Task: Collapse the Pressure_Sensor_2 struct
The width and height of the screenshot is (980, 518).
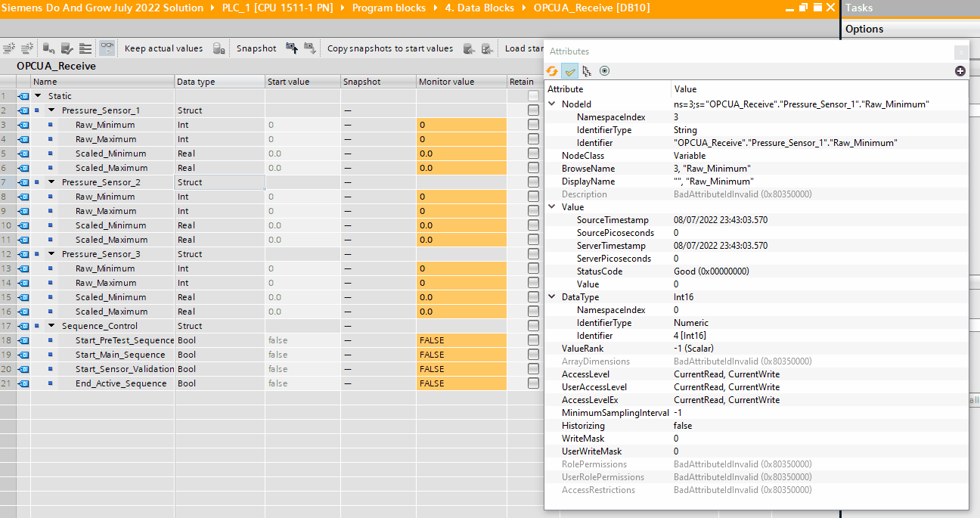Action: (51, 182)
